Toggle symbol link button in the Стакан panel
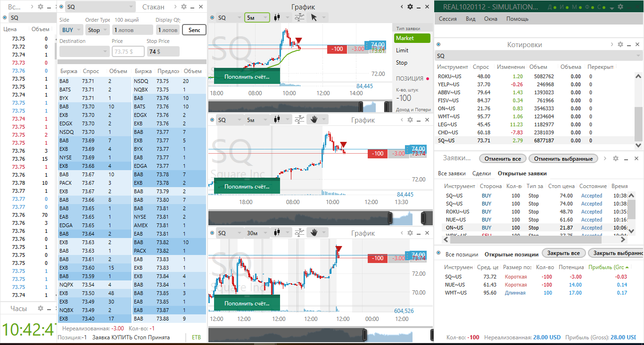 pyautogui.click(x=61, y=7)
